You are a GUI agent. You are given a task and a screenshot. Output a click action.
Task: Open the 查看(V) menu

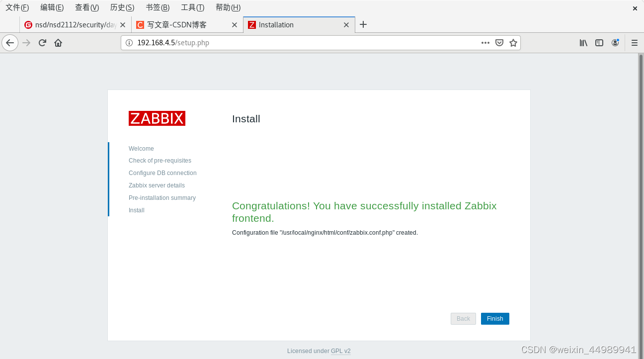pos(87,7)
